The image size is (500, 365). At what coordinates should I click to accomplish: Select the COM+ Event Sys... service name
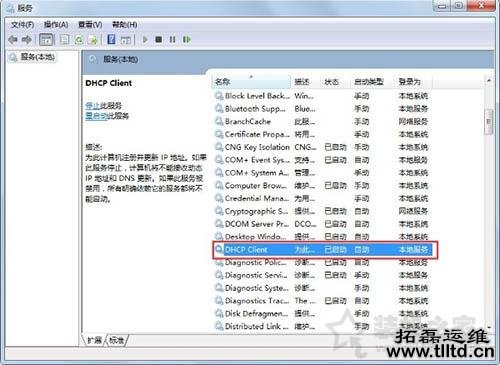[x=257, y=160]
